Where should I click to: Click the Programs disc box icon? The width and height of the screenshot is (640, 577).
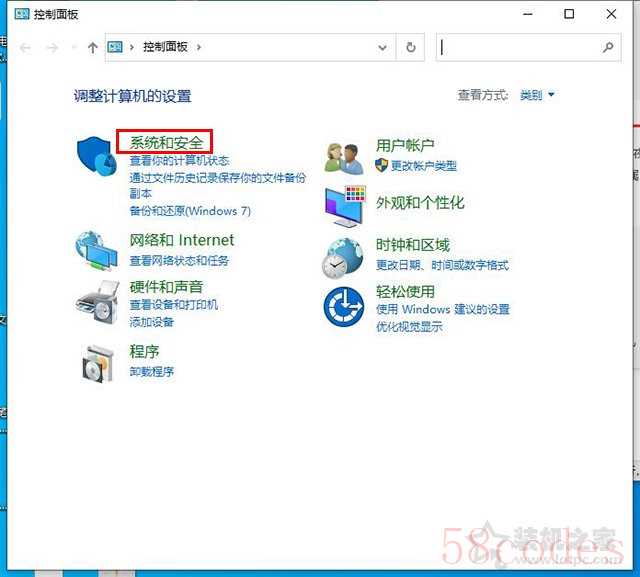(x=98, y=362)
